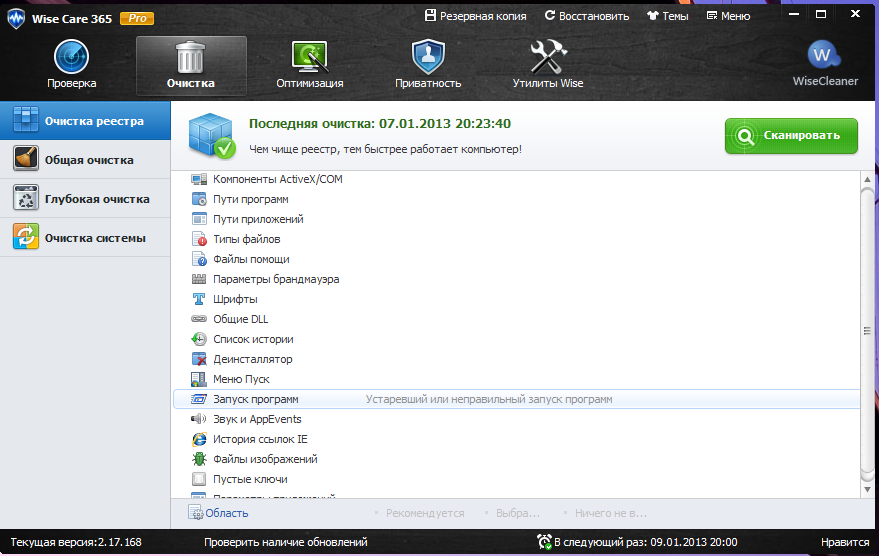
Task: Click the Звук и AppEvents speaker icon
Action: coord(199,419)
